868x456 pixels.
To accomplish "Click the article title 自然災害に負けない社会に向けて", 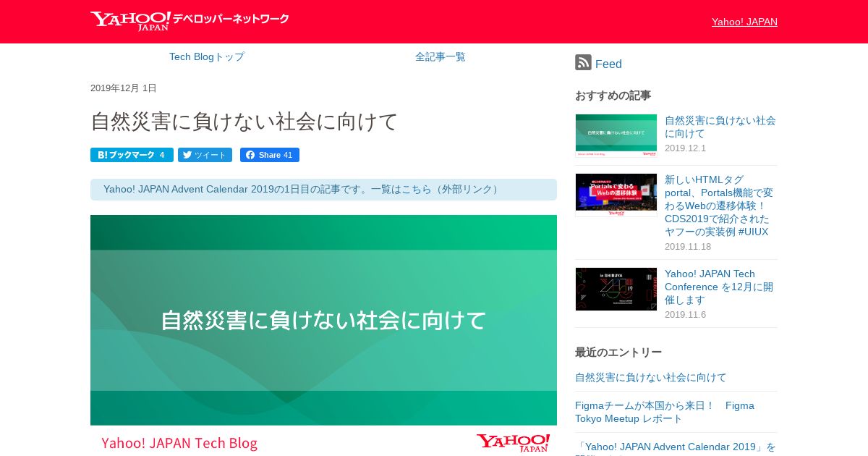I will tap(244, 121).
